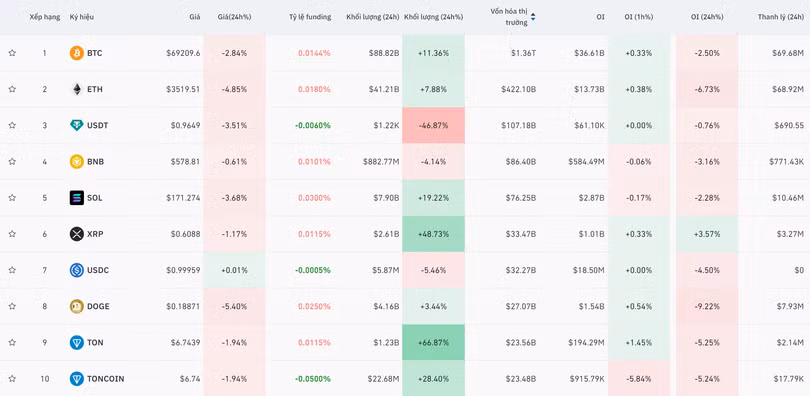Click the XRP coin icon
The image size is (810, 396).
tap(76, 233)
